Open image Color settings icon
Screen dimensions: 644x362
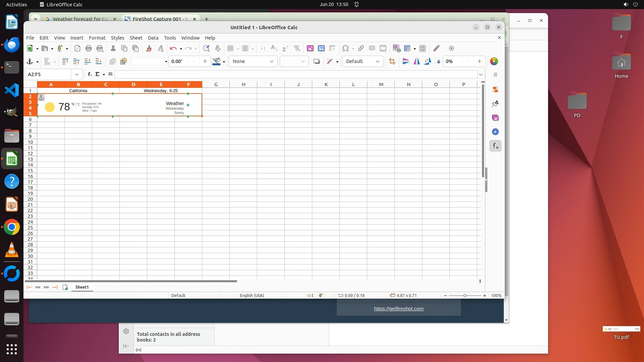(494, 61)
